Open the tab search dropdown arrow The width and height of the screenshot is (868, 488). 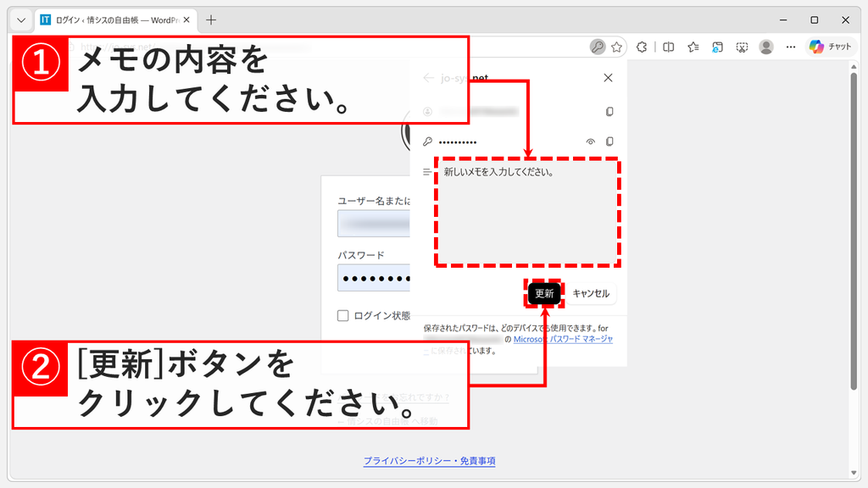click(21, 20)
